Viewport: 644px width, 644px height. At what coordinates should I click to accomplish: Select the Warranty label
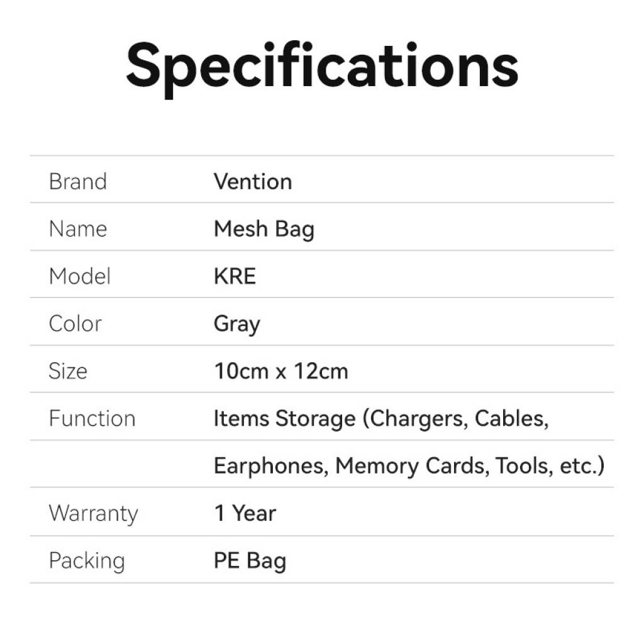93,513
